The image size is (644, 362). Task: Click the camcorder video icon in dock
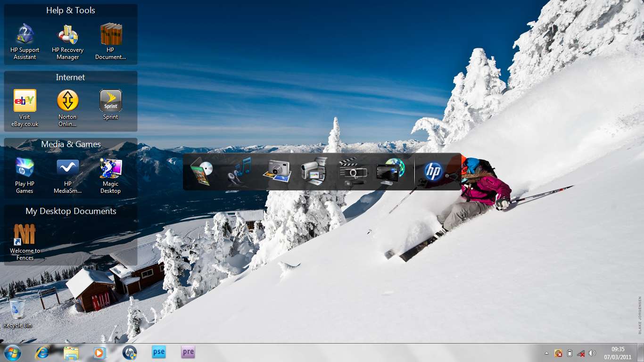(x=314, y=171)
